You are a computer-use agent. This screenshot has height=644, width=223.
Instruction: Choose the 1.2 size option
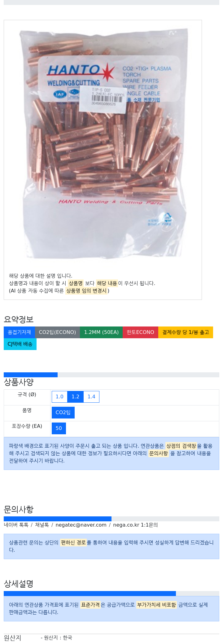75,396
